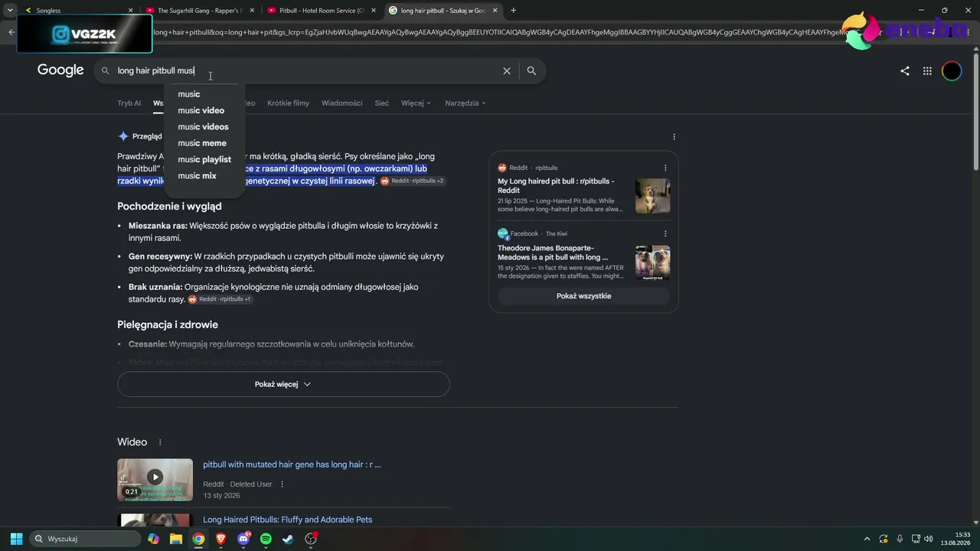Screen dimensions: 980x551
Task: Click the Windows taskbar Wyszukaj search box
Action: pyautogui.click(x=87, y=539)
